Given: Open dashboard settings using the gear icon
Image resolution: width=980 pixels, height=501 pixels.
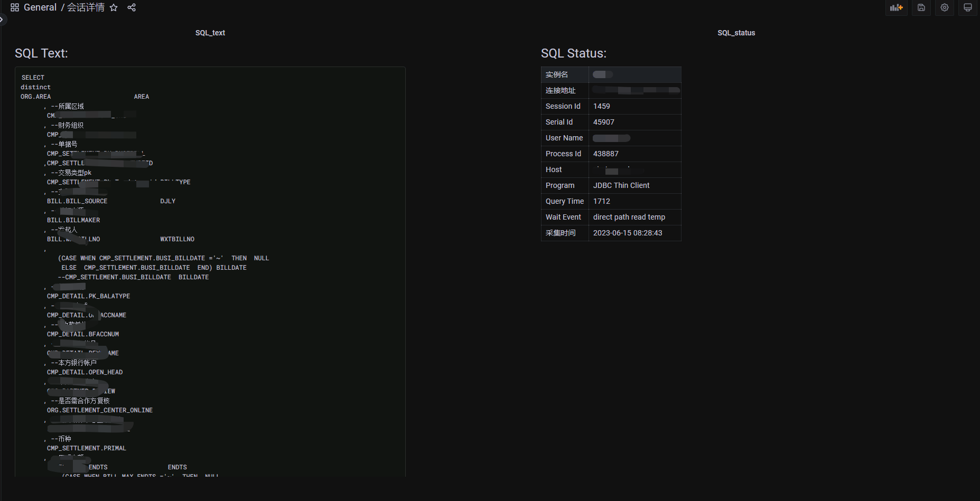Looking at the screenshot, I should click(945, 7).
